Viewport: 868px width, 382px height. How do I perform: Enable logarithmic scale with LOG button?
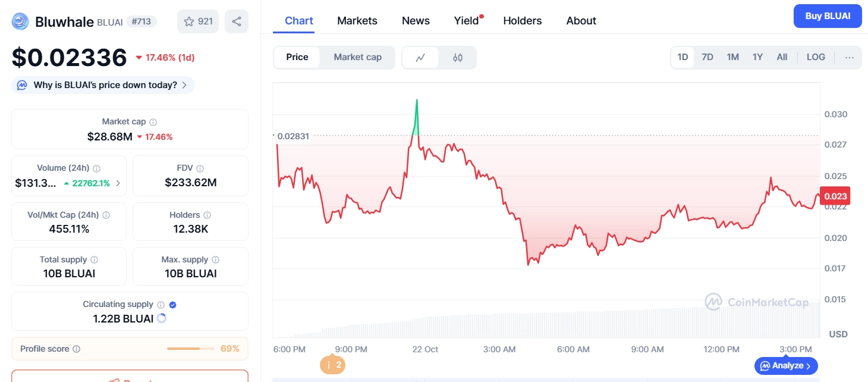coord(815,57)
